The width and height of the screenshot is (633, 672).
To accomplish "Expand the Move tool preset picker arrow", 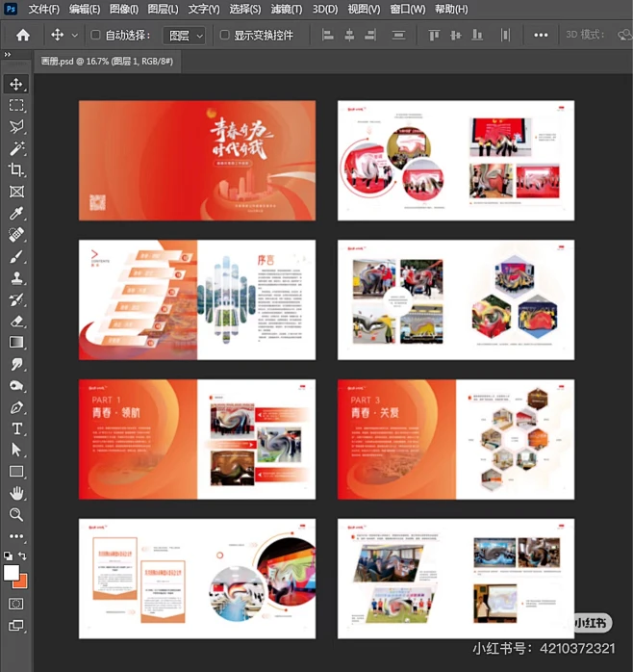I will point(75,35).
